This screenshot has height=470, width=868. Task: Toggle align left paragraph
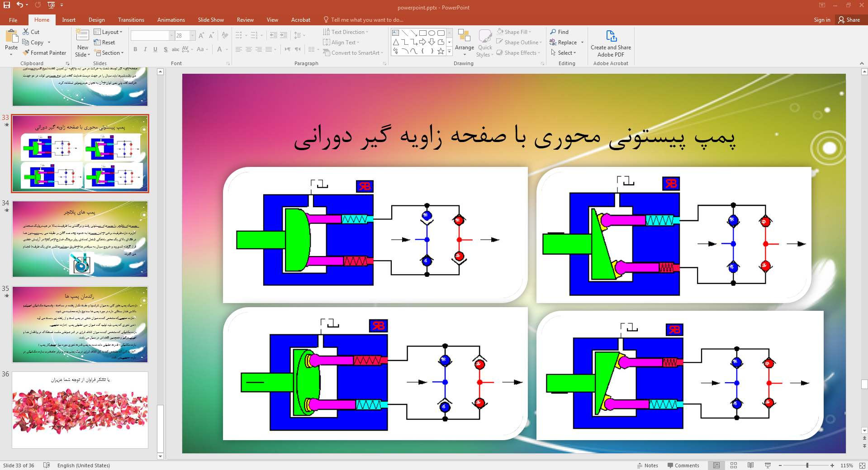[x=238, y=49]
